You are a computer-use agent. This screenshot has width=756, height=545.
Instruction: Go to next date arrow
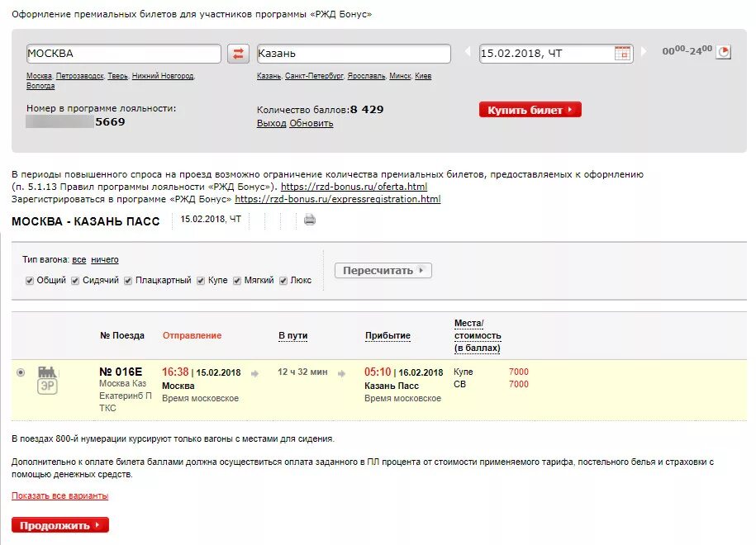click(x=643, y=51)
